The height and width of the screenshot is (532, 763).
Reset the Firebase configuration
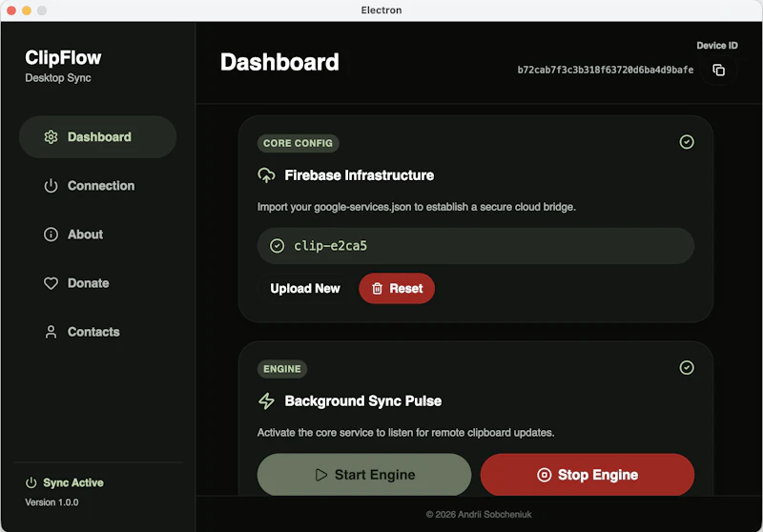point(397,288)
